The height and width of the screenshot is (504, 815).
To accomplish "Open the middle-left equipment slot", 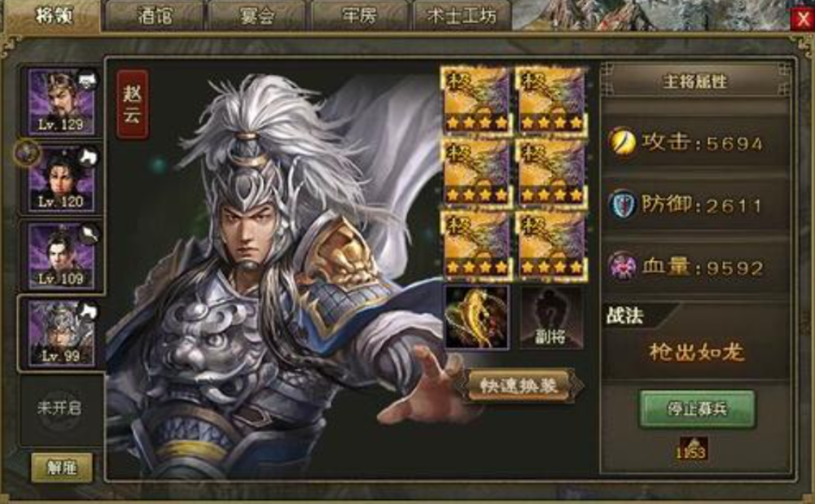I will (x=476, y=173).
